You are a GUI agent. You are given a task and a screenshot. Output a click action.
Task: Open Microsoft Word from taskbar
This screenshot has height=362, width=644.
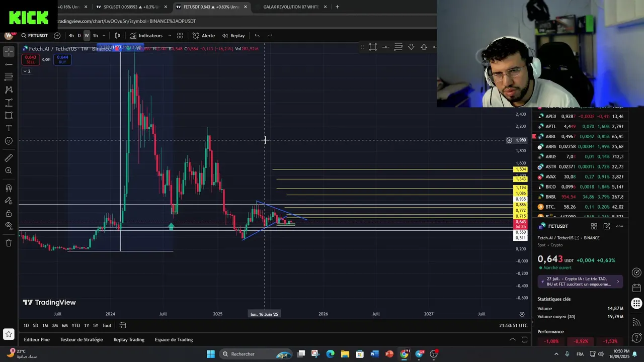pyautogui.click(x=374, y=354)
